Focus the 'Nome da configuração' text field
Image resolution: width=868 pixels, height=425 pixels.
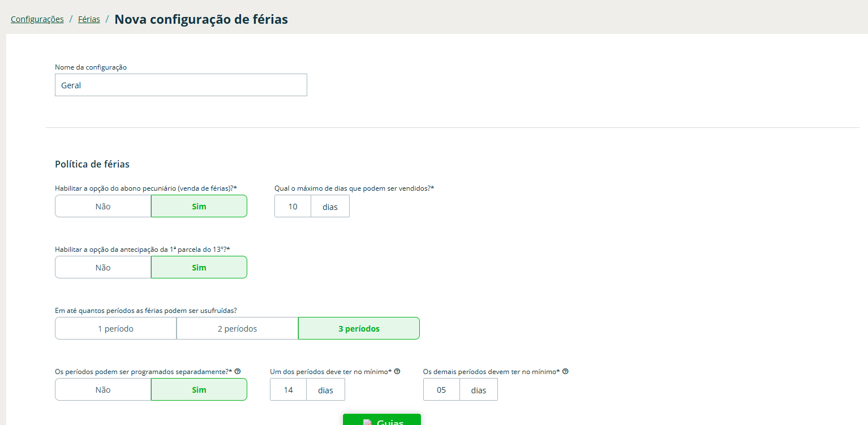point(181,85)
